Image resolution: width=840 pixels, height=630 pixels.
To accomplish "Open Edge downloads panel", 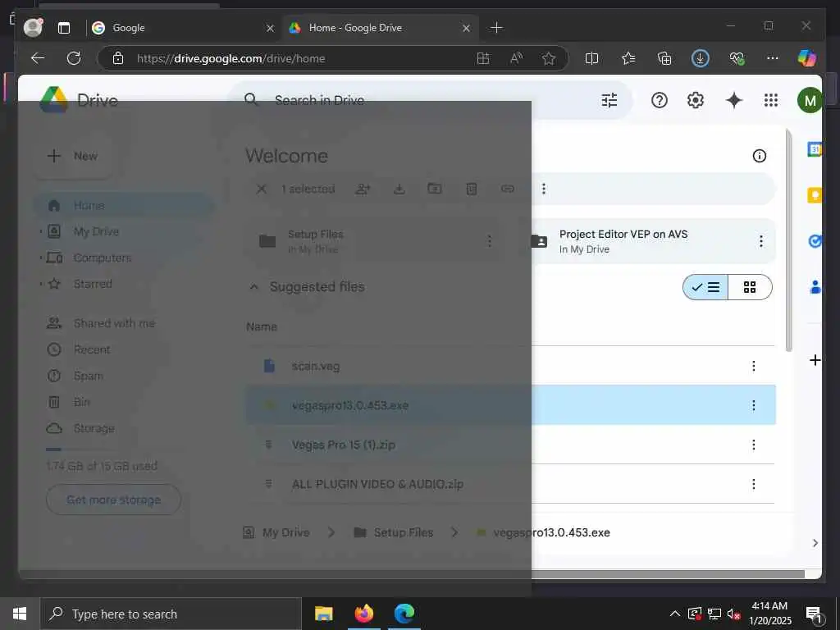I will (701, 58).
